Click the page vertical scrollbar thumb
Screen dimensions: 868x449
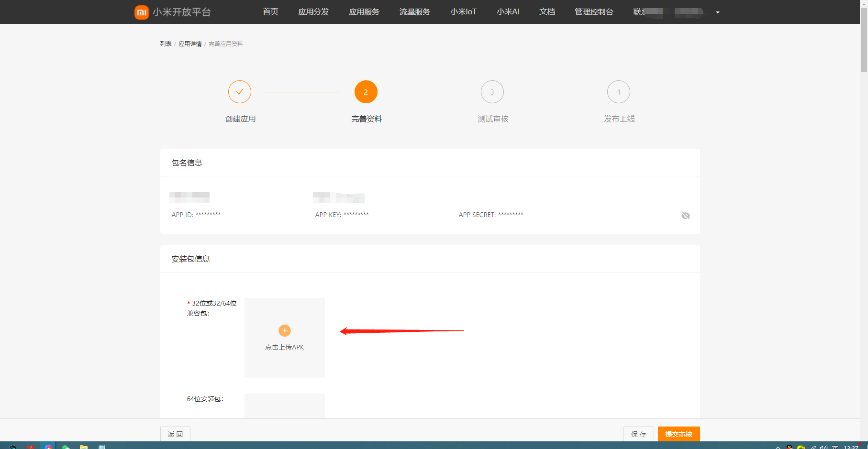[x=864, y=41]
